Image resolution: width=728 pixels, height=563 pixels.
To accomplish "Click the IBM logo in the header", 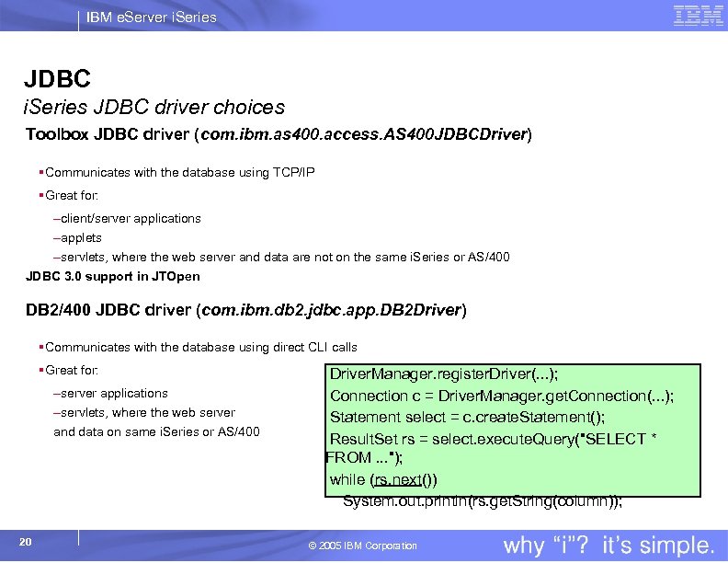I will (699, 16).
